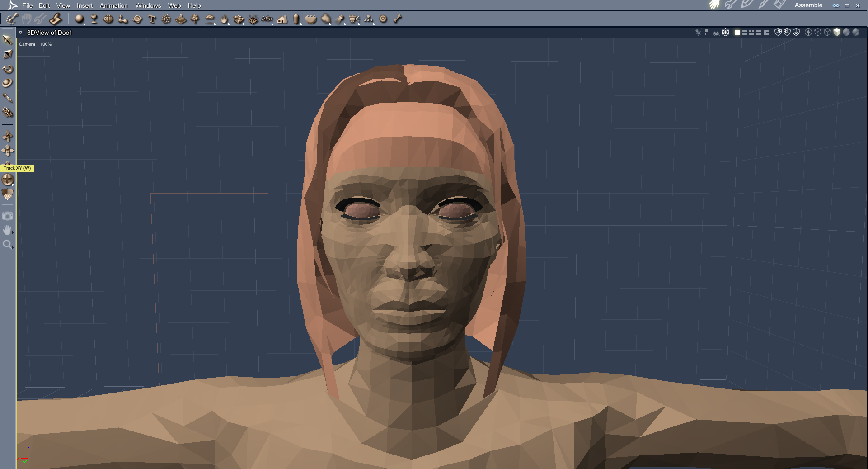Switch to three-view layout
The height and width of the screenshot is (469, 868).
752,32
